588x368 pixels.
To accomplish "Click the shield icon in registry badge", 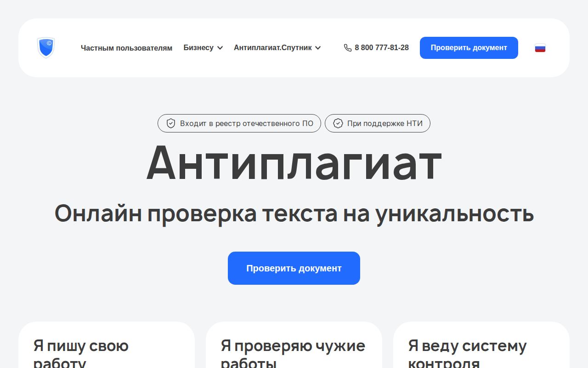I will (x=171, y=123).
